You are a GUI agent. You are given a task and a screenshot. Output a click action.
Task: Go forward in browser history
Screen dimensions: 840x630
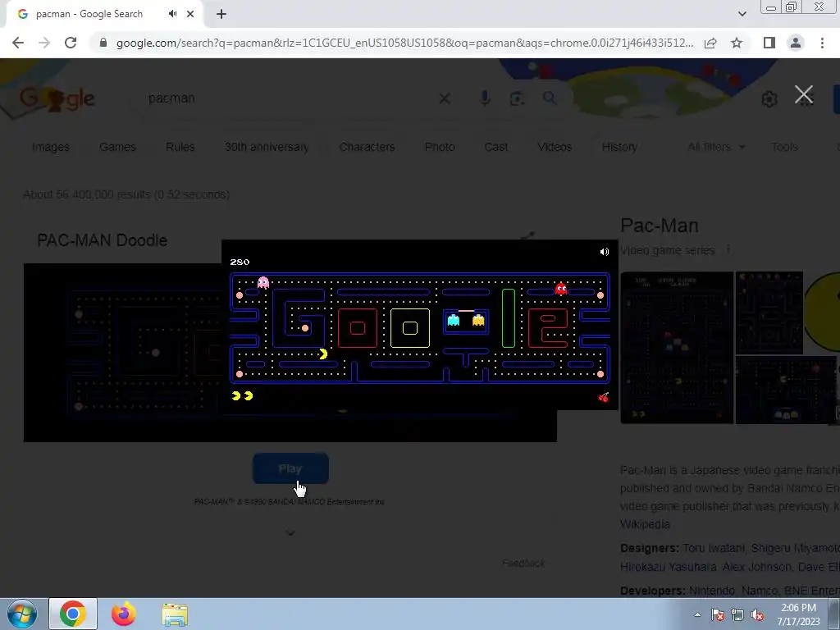[x=44, y=43]
